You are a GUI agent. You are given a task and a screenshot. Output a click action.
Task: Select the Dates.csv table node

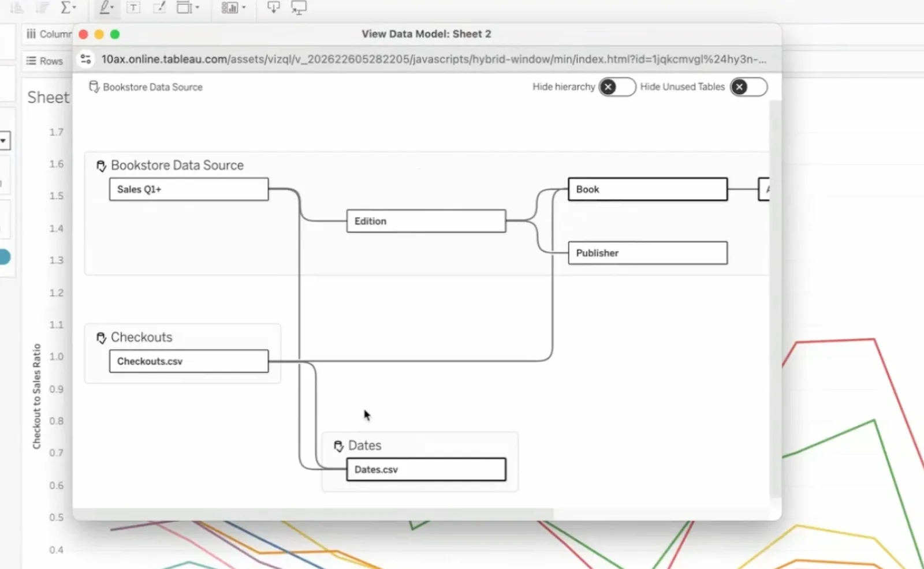coord(426,470)
